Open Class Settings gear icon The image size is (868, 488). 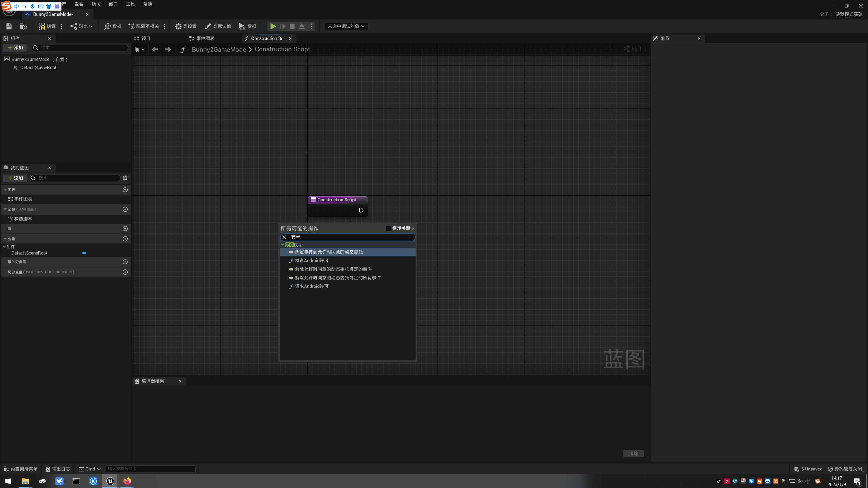pyautogui.click(x=178, y=26)
